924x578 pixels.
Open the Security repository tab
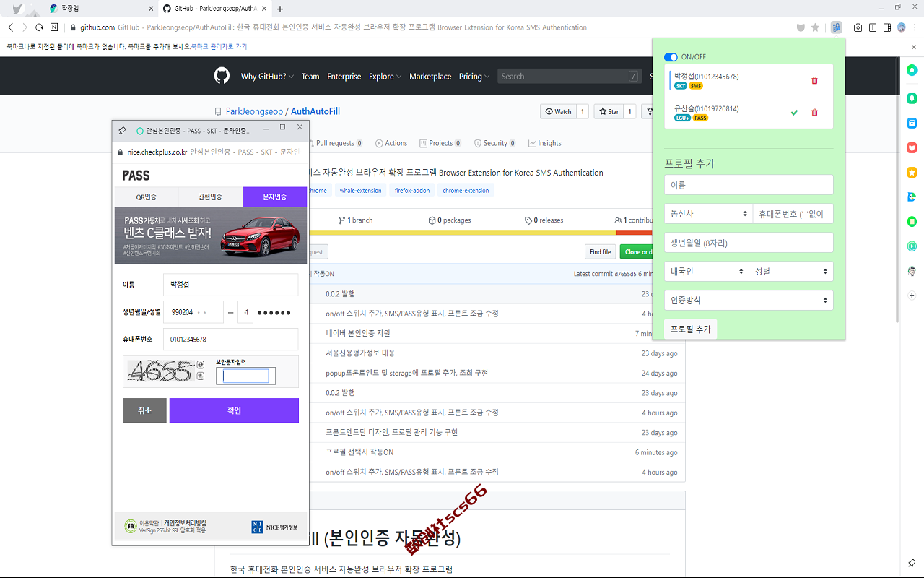click(x=495, y=143)
